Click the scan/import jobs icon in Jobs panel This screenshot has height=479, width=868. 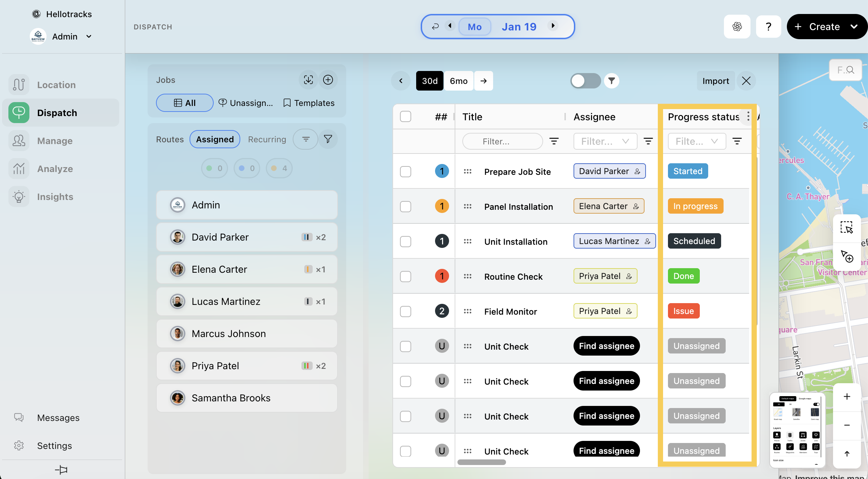(308, 80)
